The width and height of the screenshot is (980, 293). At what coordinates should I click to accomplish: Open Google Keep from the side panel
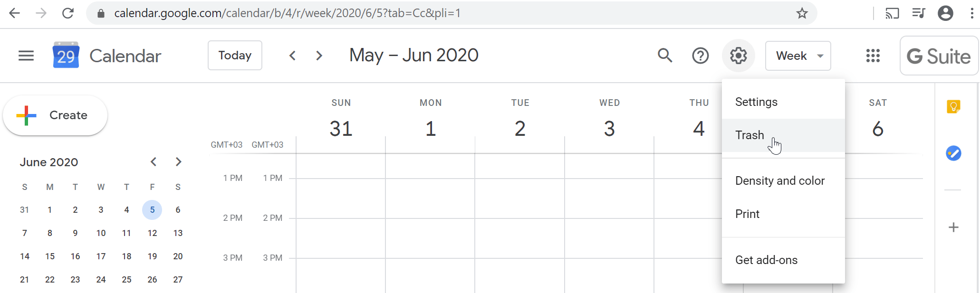point(953,107)
